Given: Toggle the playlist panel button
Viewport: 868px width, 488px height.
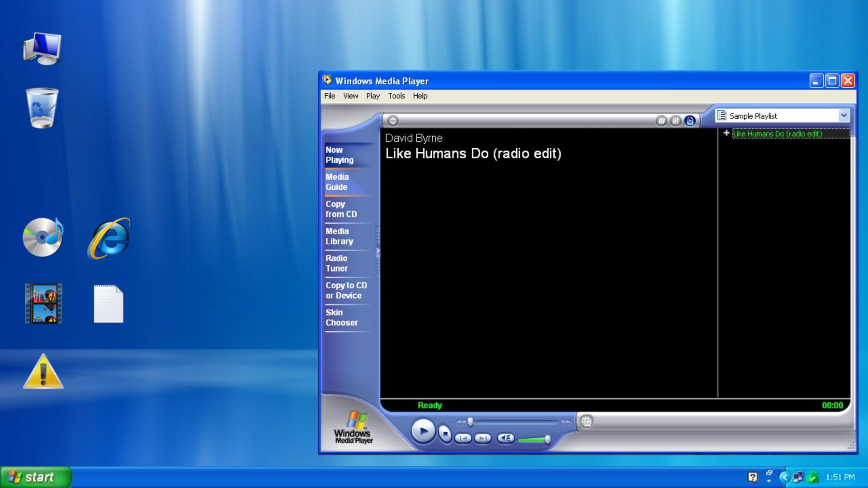Looking at the screenshot, I should coord(690,121).
